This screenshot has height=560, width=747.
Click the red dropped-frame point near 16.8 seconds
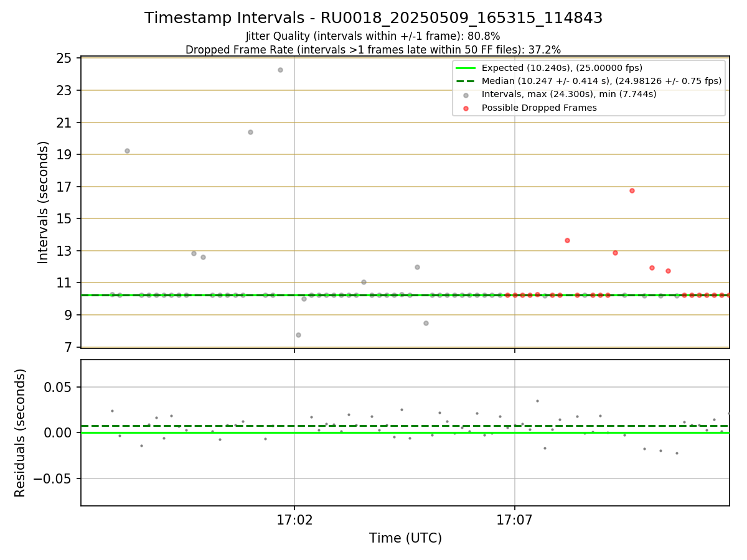click(x=632, y=190)
